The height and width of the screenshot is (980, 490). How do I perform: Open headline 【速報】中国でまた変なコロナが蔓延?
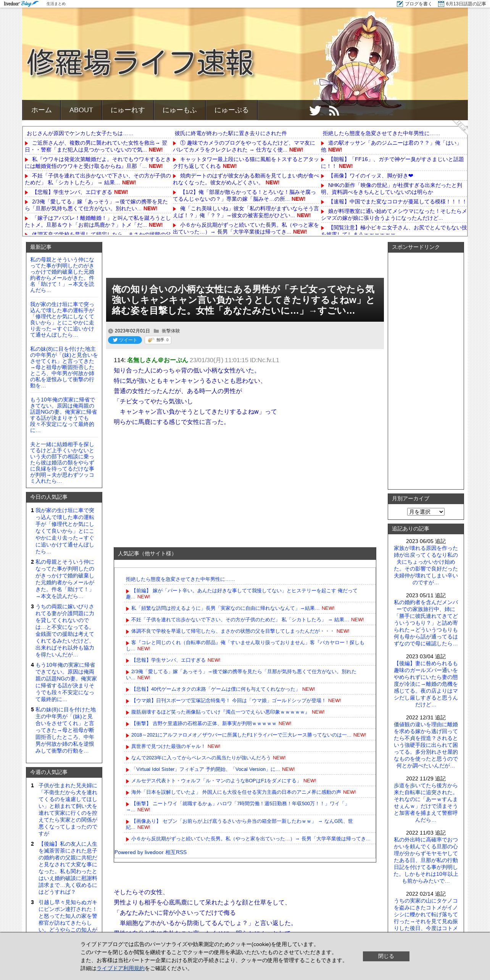pos(397,201)
